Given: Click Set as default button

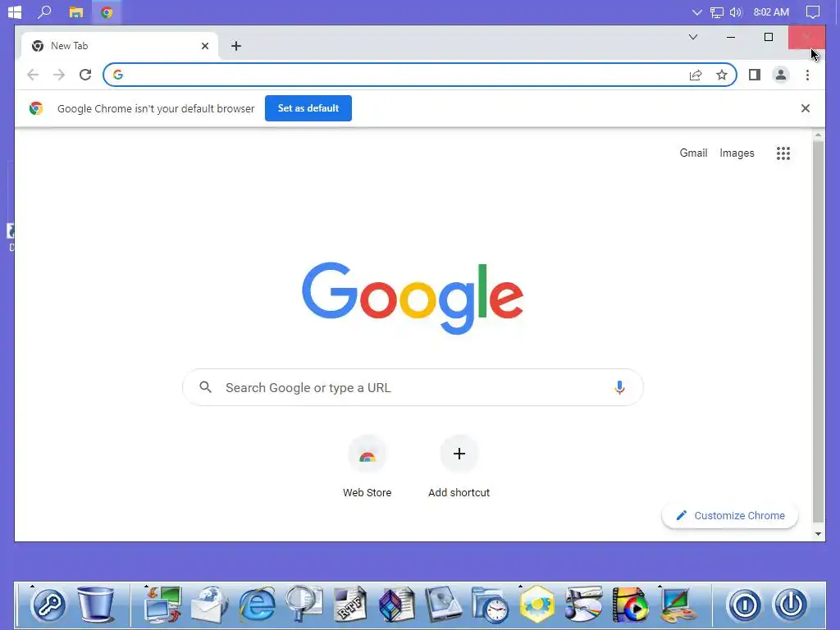Looking at the screenshot, I should 308,108.
